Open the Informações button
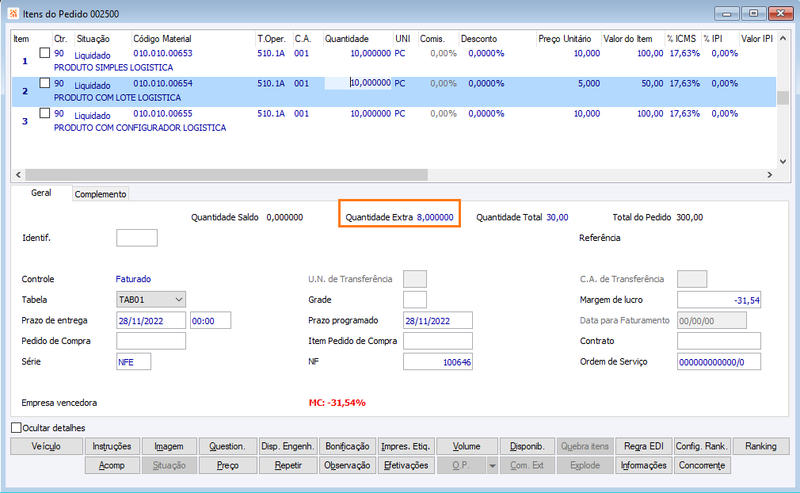 pyautogui.click(x=644, y=465)
